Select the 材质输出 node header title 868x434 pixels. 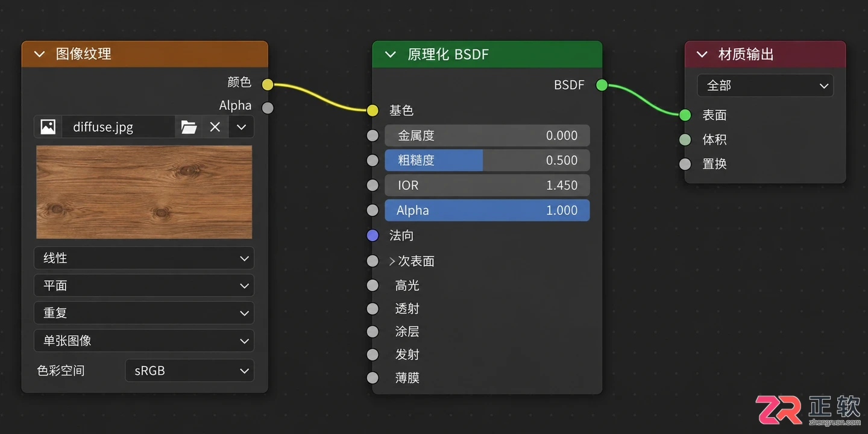pyautogui.click(x=746, y=54)
